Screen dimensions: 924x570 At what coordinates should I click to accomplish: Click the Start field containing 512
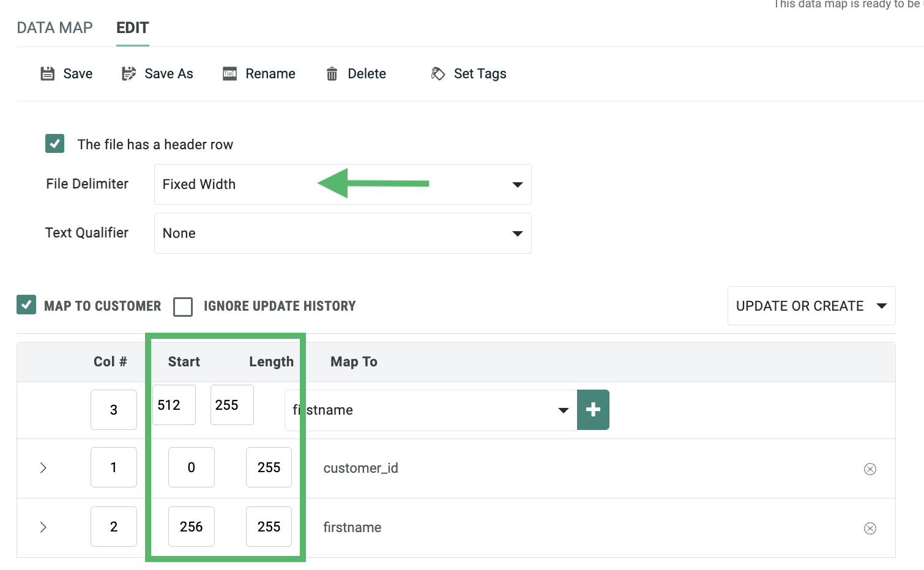[x=174, y=405]
